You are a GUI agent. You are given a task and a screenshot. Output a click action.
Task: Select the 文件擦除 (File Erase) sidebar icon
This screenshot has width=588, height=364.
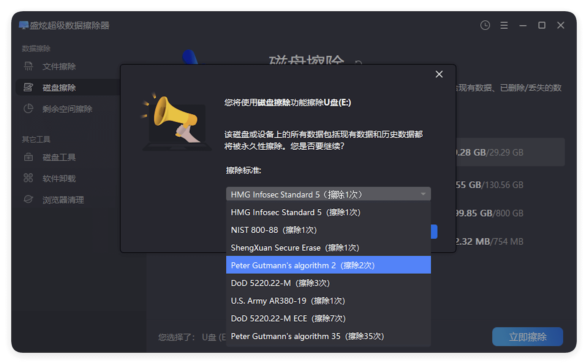pyautogui.click(x=28, y=67)
